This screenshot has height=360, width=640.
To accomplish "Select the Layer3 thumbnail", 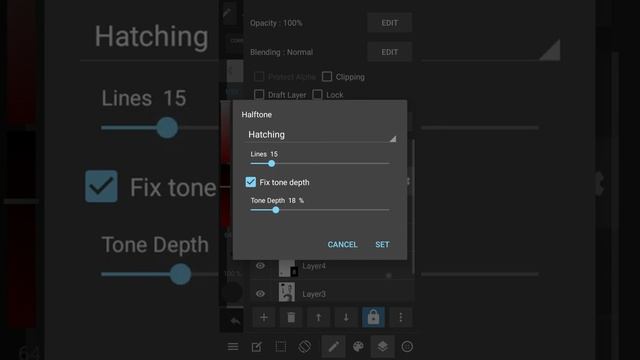I will point(287,292).
